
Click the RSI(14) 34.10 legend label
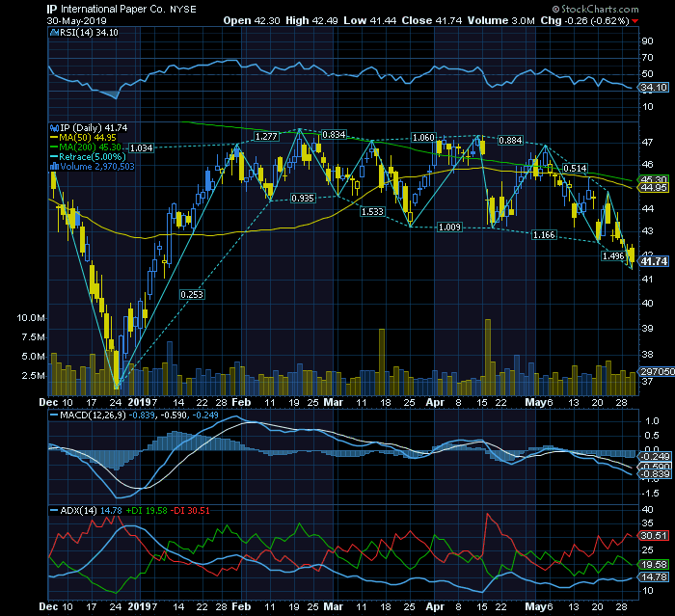tap(89, 32)
